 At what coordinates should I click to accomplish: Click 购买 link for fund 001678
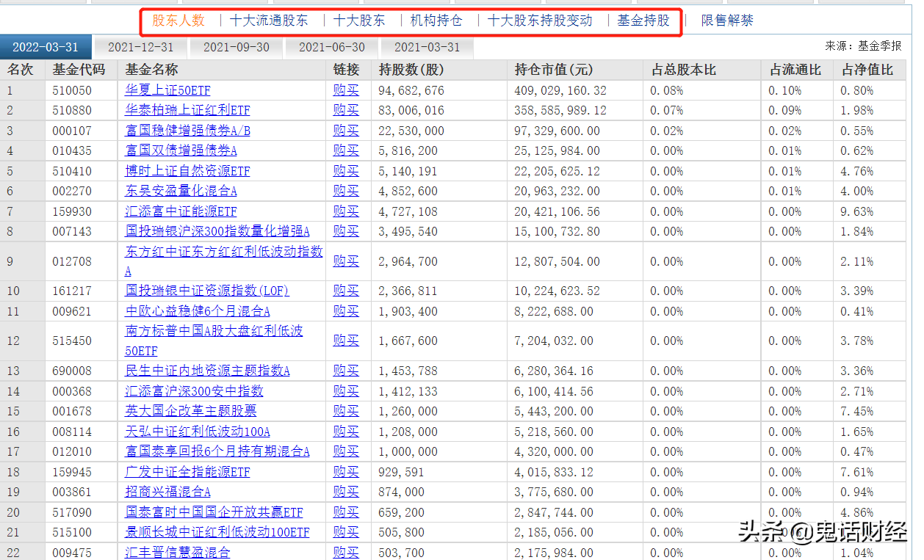[346, 411]
